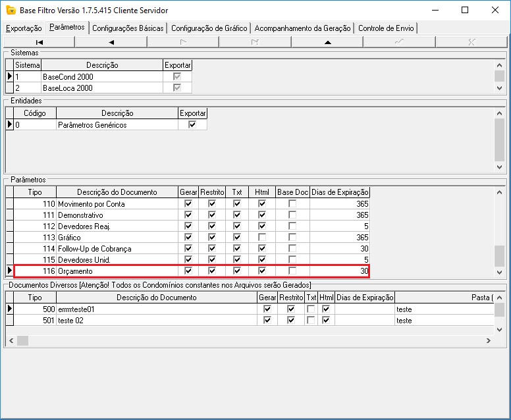Jump to last record in navigator
Screen dimensions: 511x420
point(255,41)
